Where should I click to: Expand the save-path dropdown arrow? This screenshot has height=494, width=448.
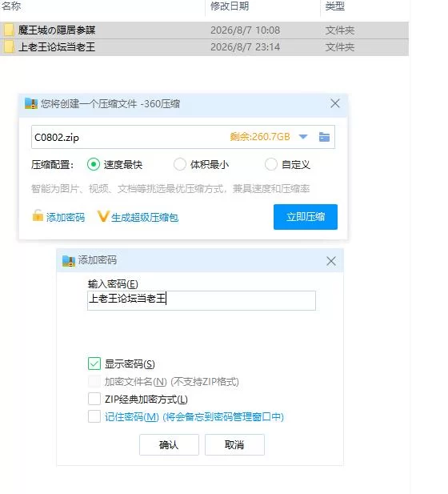303,137
